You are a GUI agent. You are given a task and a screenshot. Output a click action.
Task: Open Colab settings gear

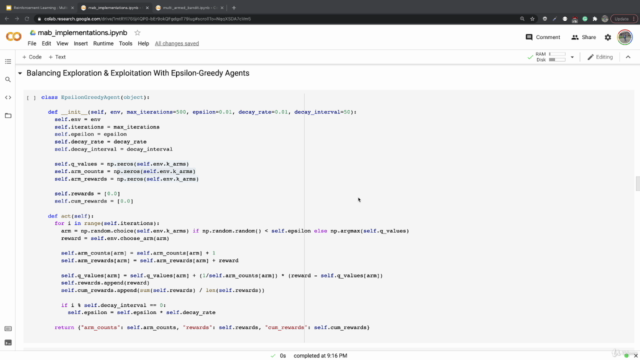pos(608,37)
